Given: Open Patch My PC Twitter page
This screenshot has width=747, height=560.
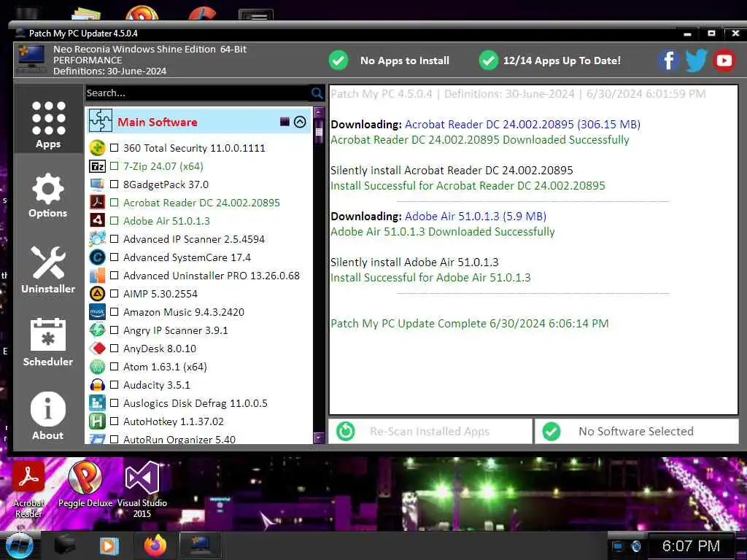Looking at the screenshot, I should pyautogui.click(x=696, y=61).
